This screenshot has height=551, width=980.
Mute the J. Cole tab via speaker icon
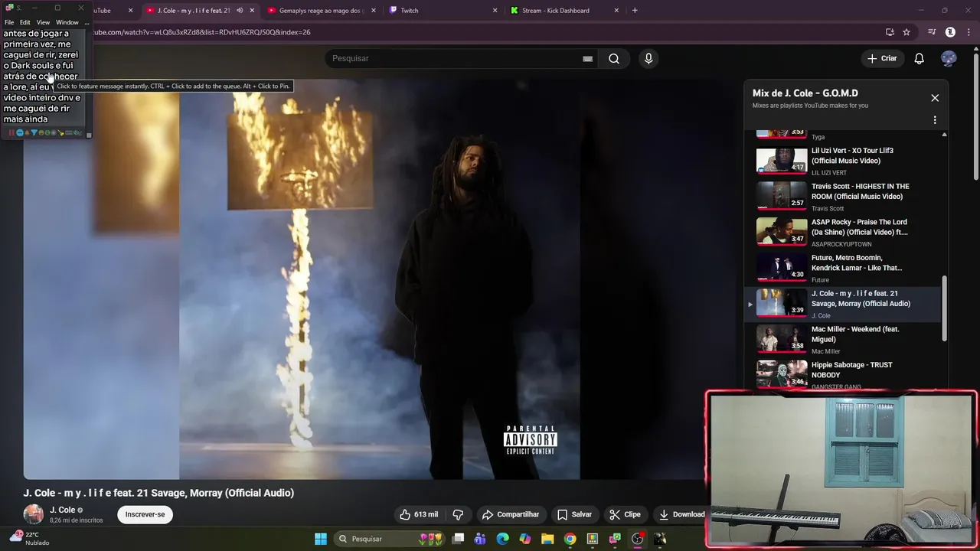pyautogui.click(x=240, y=11)
